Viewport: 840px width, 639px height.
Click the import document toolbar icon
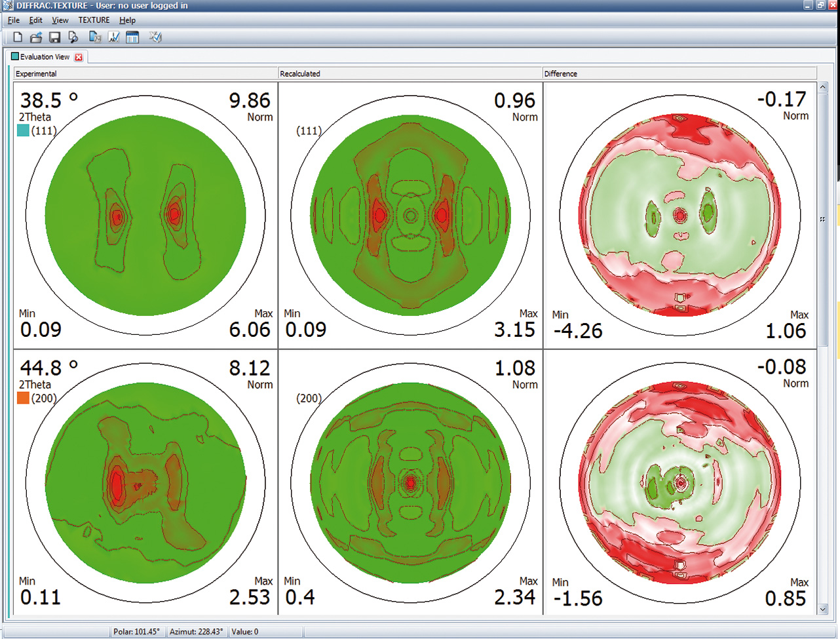[x=95, y=37]
